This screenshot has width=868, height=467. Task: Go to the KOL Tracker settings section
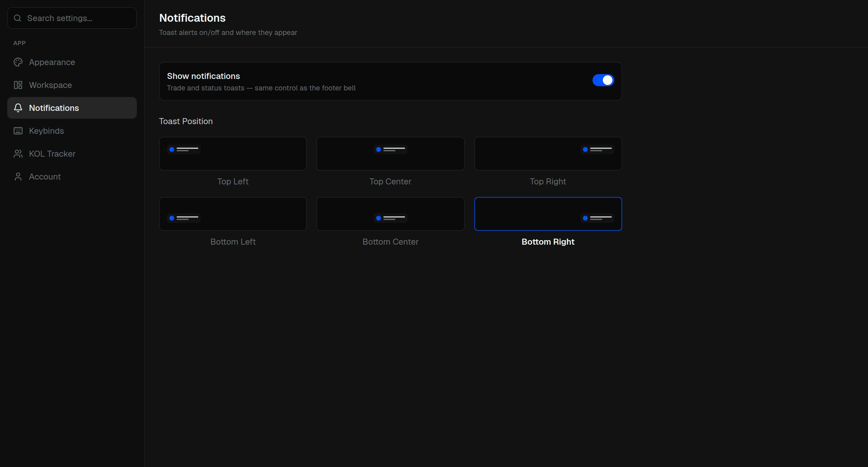pyautogui.click(x=72, y=154)
